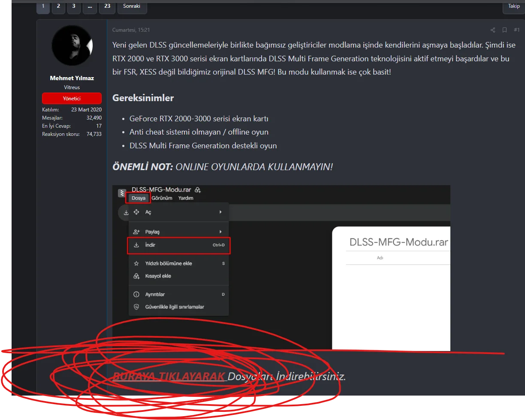
Task: Open Mehmet Yılmaz's avatar picture
Action: click(x=72, y=45)
